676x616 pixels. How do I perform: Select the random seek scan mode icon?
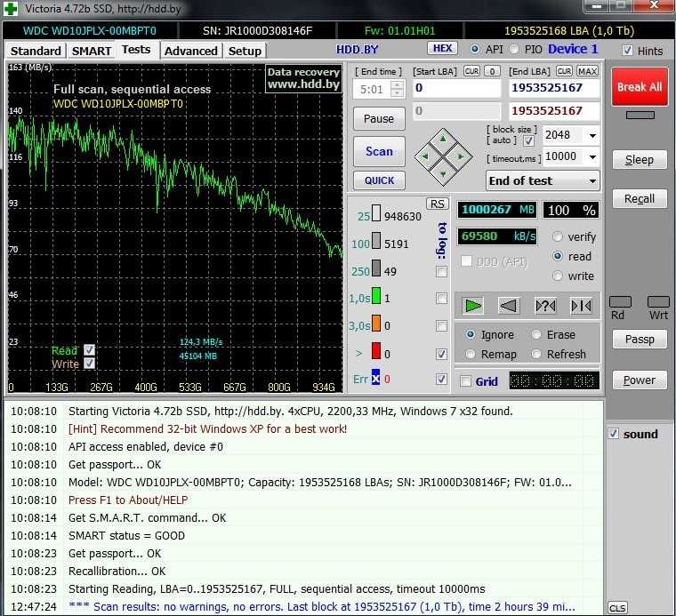point(545,306)
